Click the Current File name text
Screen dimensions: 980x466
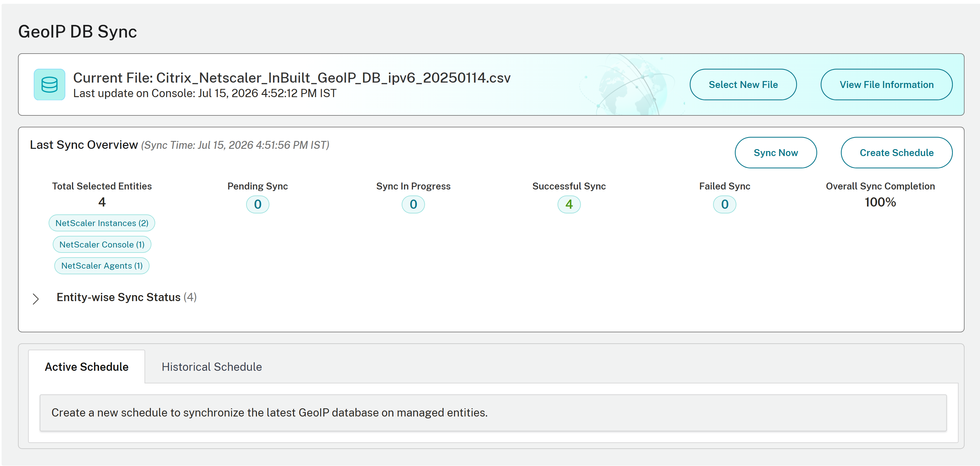292,78
